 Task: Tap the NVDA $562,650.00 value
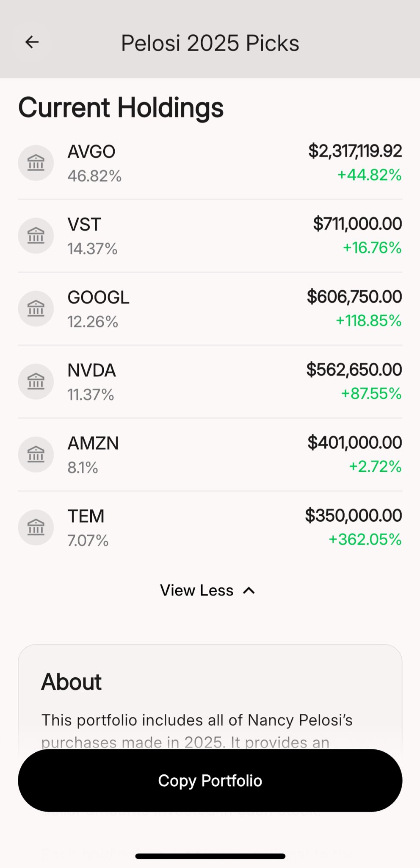(354, 370)
